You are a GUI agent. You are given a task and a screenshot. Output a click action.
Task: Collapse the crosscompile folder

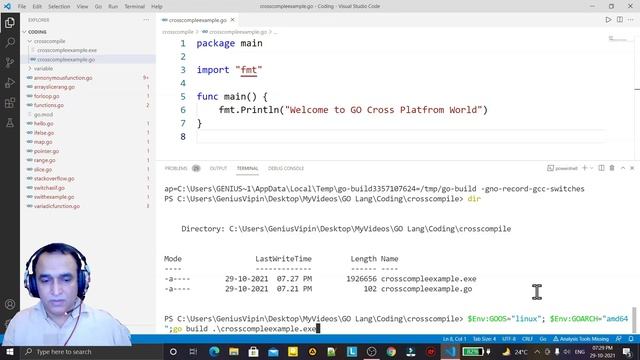[x=49, y=41]
